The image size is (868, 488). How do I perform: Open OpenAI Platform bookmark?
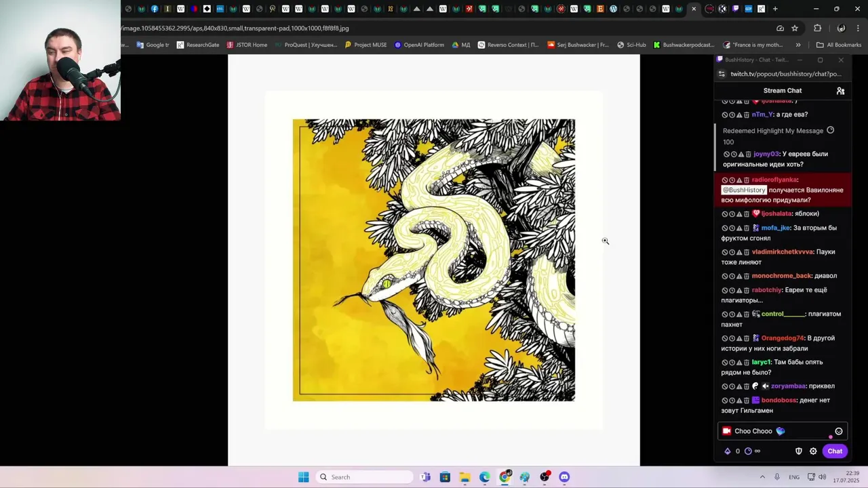[x=418, y=45]
